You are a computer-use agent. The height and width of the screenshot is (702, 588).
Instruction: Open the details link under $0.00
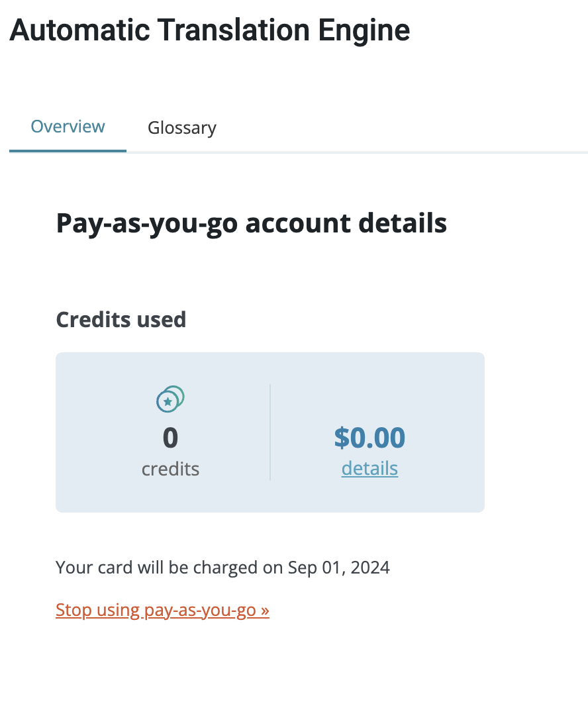pyautogui.click(x=369, y=469)
